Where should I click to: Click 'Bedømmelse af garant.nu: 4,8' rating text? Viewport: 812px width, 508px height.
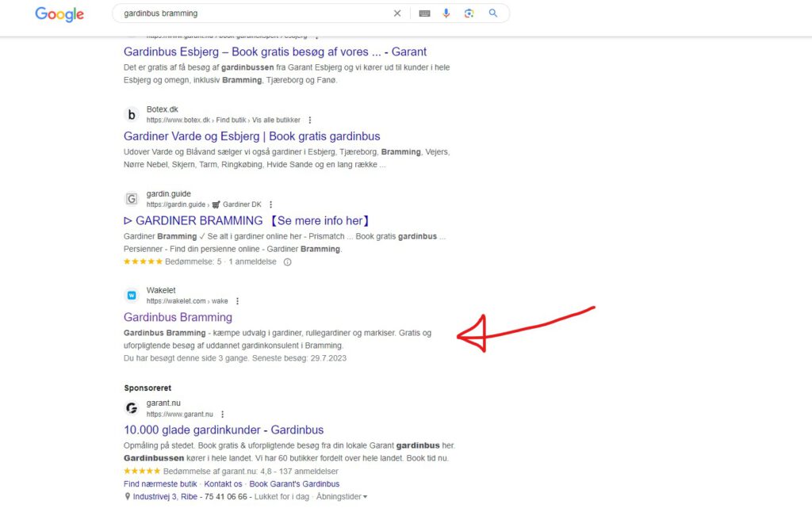[x=217, y=472]
